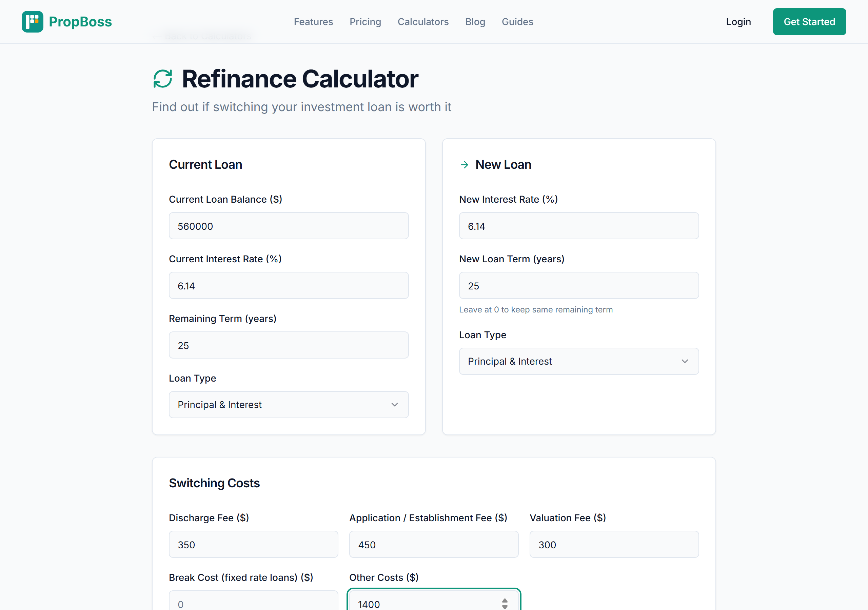Select the Remaining Term years field
868x610 pixels.
coord(289,345)
